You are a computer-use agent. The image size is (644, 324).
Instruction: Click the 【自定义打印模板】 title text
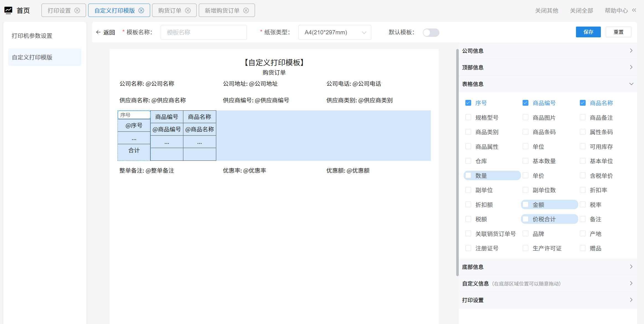click(274, 63)
